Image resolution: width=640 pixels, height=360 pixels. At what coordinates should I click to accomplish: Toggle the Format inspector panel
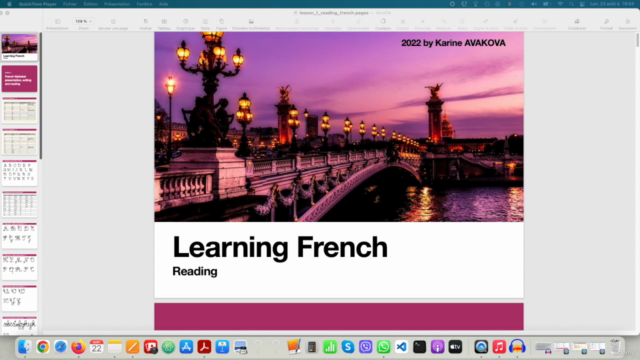[x=607, y=24]
